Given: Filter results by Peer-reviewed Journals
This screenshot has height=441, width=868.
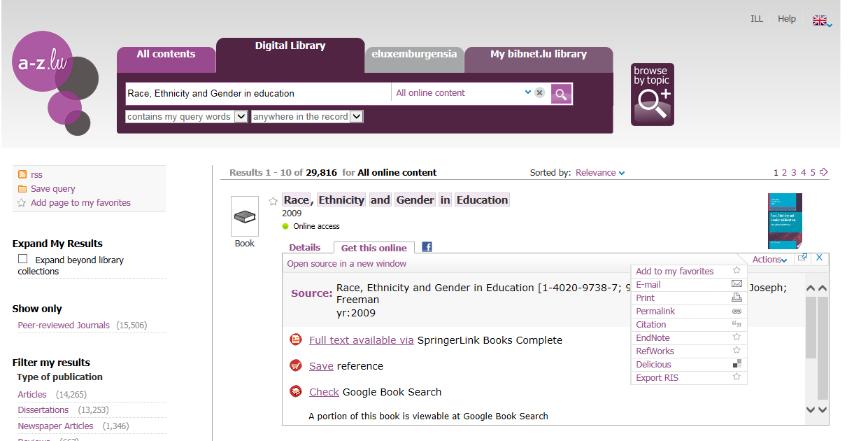Looking at the screenshot, I should [64, 325].
